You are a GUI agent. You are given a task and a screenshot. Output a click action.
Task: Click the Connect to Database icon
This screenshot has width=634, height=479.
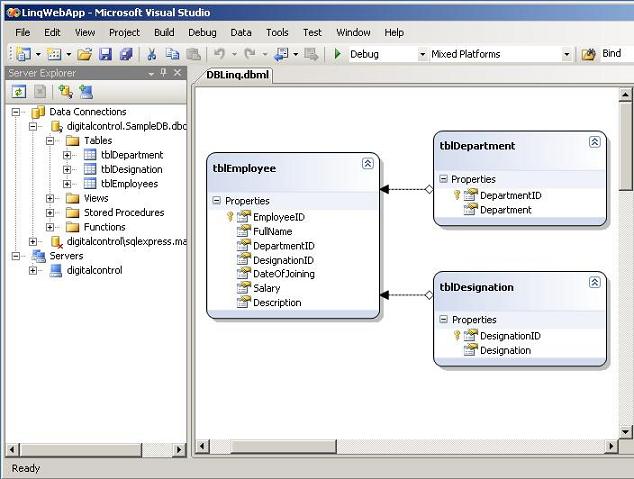(66, 92)
